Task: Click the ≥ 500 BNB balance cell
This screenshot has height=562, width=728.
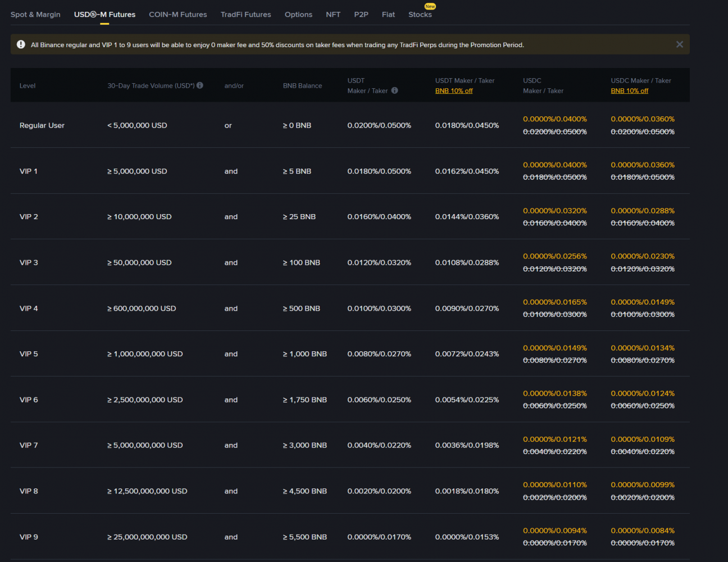Action: (x=302, y=309)
